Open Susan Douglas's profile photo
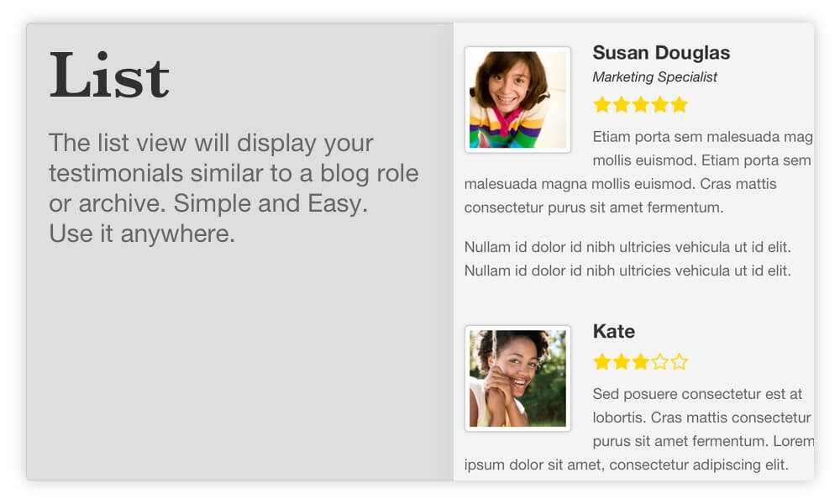The width and height of the screenshot is (840, 504). pyautogui.click(x=517, y=100)
